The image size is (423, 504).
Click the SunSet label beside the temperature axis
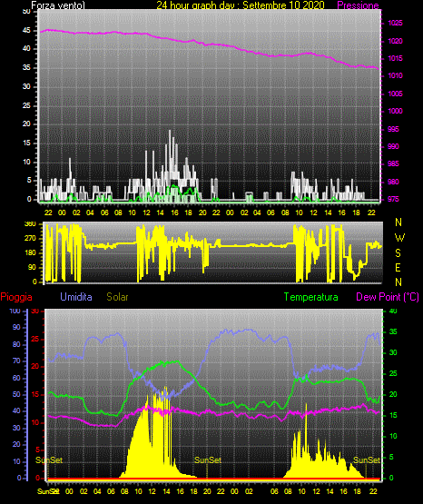pos(367,460)
